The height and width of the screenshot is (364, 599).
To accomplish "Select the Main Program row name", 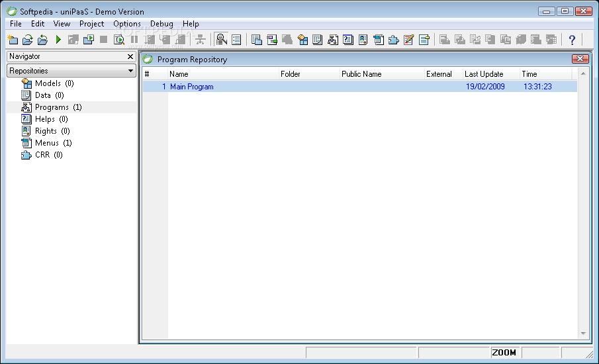I will [x=192, y=87].
